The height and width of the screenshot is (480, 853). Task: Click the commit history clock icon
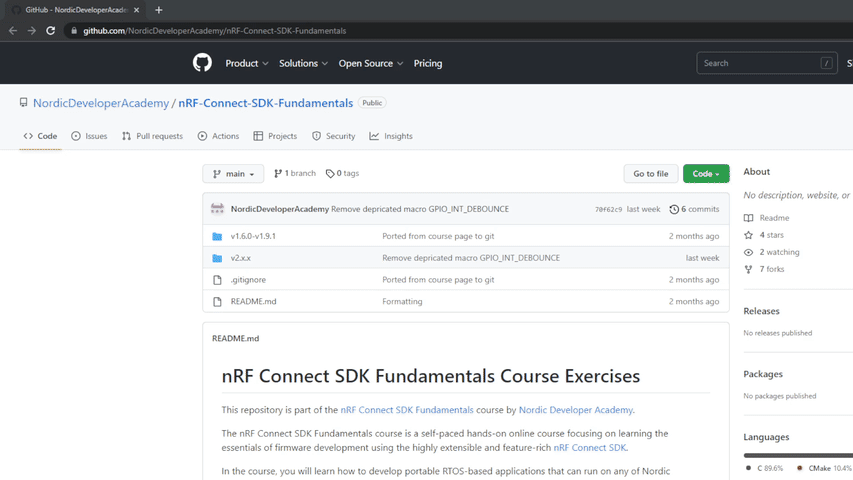click(x=674, y=209)
